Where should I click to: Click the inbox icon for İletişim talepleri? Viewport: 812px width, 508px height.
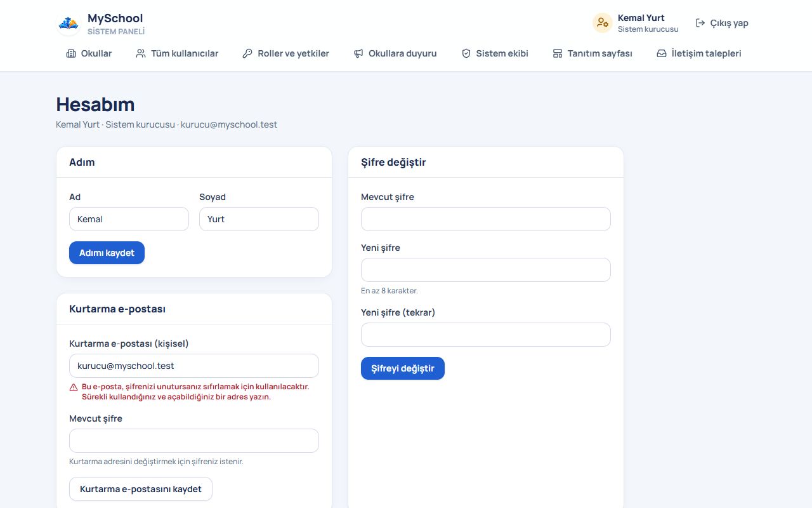tap(662, 53)
